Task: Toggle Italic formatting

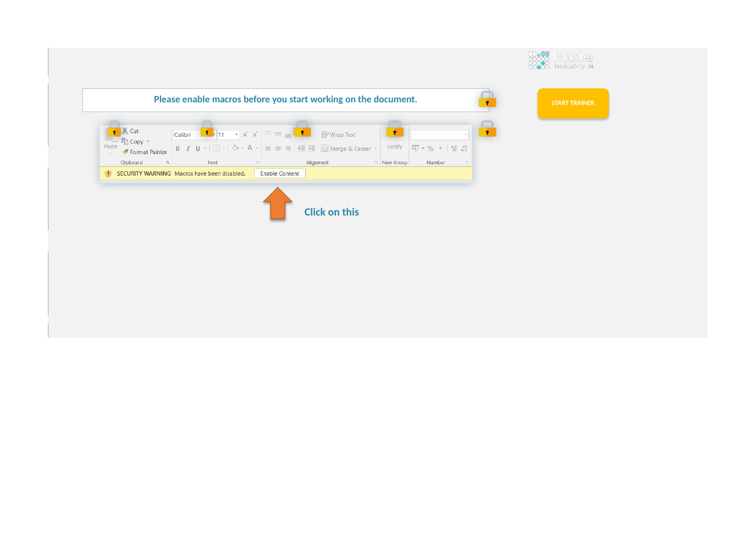Action: 188,149
